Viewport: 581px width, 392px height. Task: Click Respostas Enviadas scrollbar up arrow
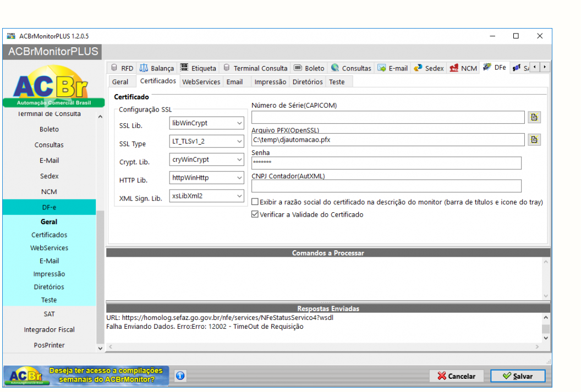click(546, 318)
